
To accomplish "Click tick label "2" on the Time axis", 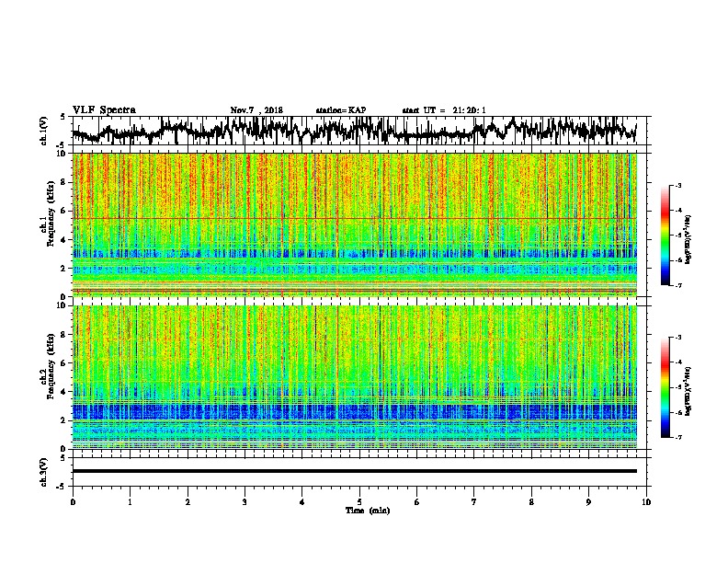I will coord(188,502).
